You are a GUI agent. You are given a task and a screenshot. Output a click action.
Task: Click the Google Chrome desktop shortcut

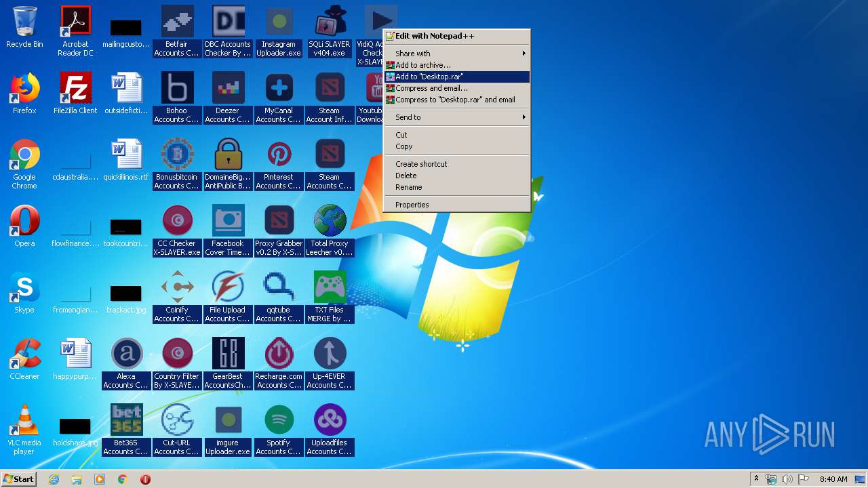click(x=24, y=164)
